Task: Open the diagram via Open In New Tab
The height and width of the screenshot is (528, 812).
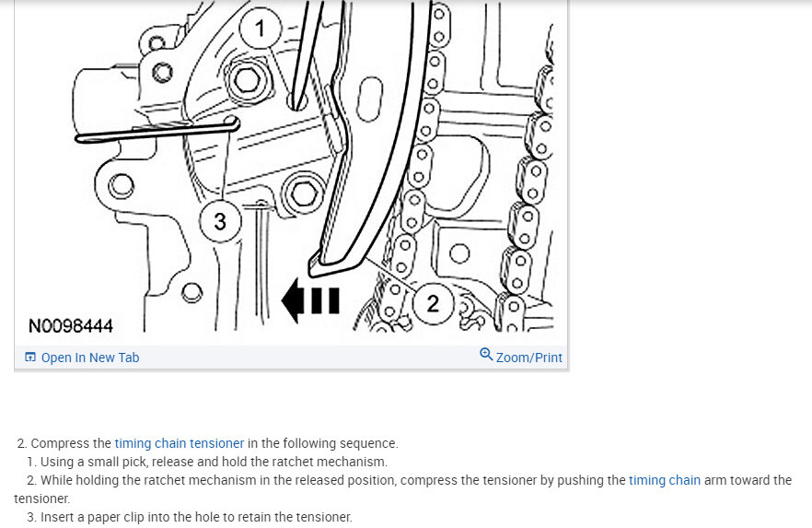Action: 89,358
